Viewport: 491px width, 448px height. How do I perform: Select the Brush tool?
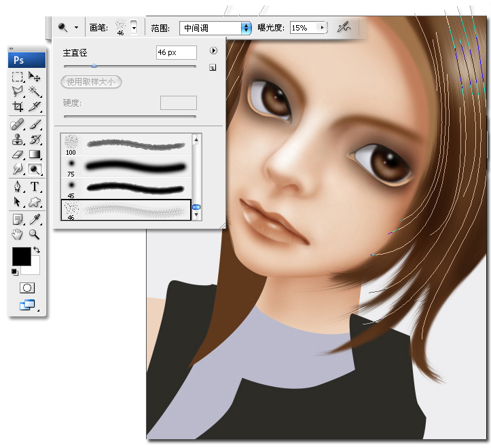(35, 125)
